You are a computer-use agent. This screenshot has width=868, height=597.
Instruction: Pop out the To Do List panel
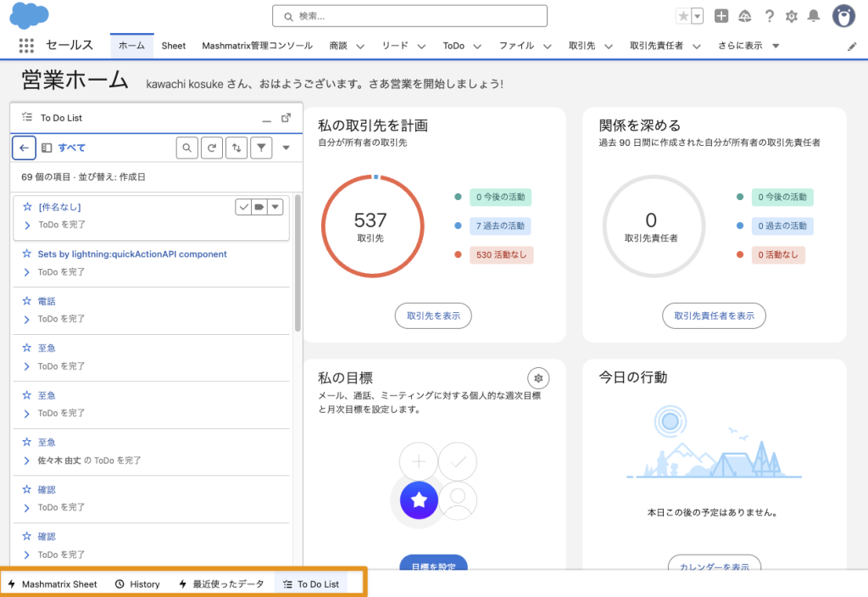(286, 119)
